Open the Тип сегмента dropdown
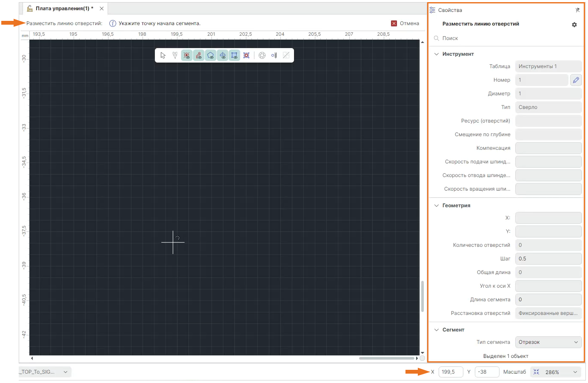 548,342
